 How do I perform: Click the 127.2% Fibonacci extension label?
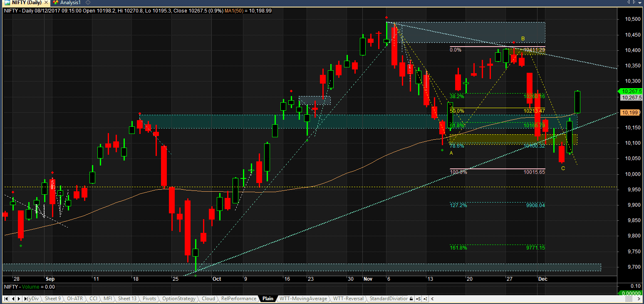click(458, 205)
